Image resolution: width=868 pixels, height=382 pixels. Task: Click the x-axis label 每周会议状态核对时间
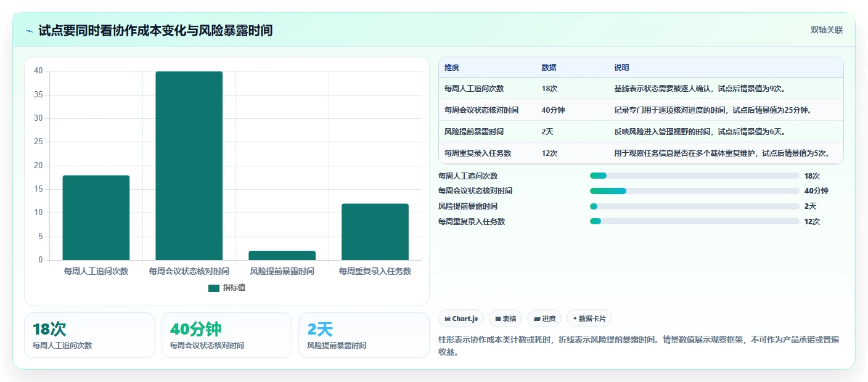[189, 271]
